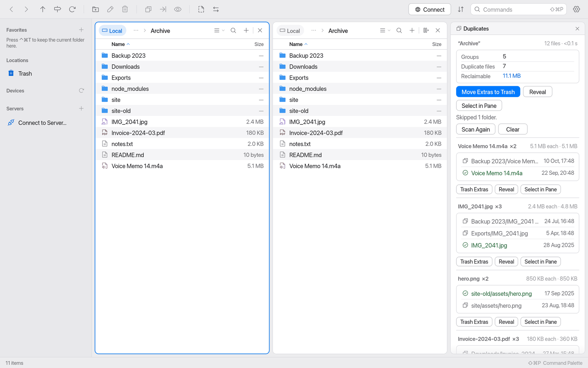
Task: Search in the right pane
Action: tap(399, 31)
